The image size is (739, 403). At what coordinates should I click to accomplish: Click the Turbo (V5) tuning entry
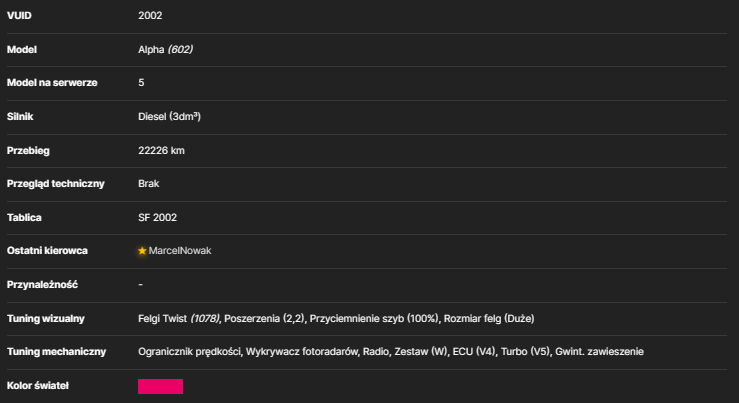click(525, 352)
